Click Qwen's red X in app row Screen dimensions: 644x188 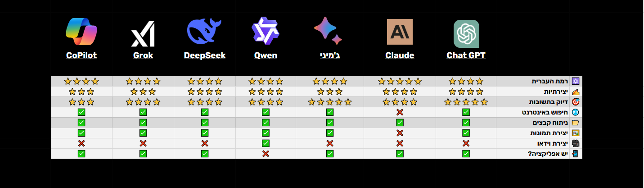(x=266, y=154)
